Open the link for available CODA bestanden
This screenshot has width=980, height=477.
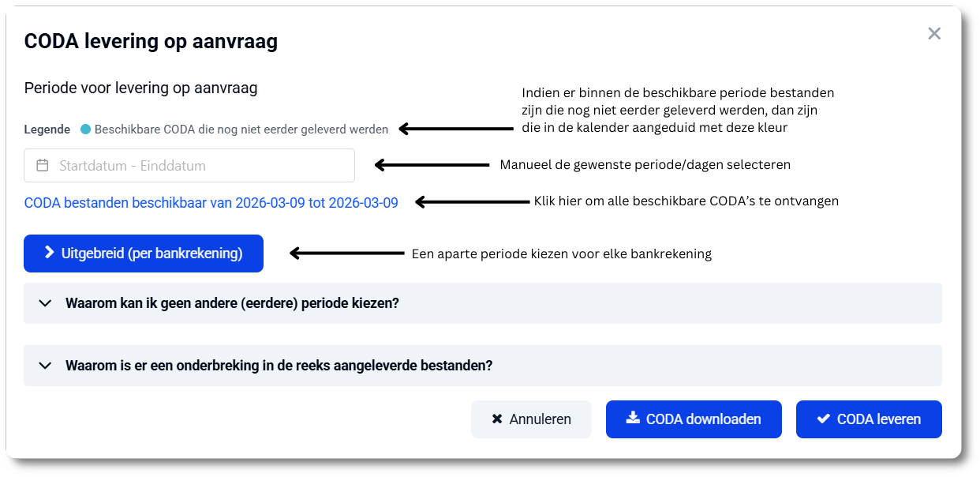pos(211,203)
